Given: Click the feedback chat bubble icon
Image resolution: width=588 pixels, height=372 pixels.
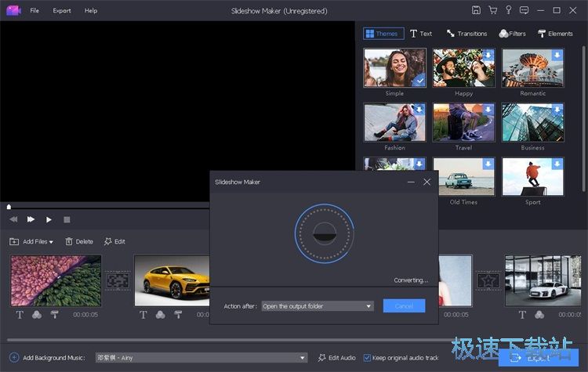Looking at the screenshot, I should point(524,10).
